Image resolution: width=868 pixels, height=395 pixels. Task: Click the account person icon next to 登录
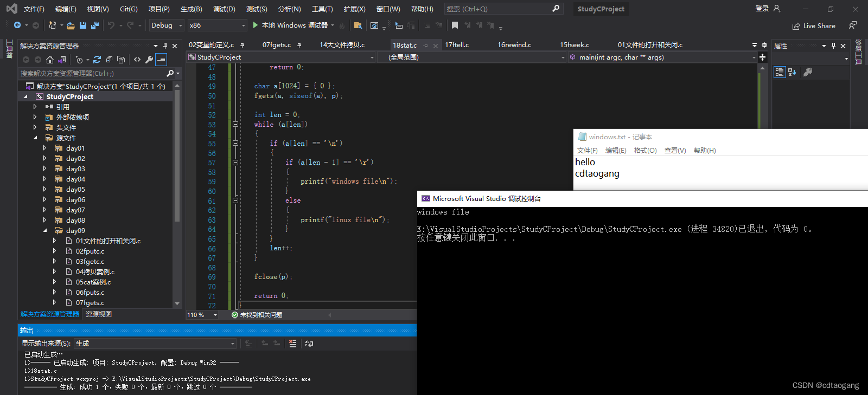coord(777,9)
